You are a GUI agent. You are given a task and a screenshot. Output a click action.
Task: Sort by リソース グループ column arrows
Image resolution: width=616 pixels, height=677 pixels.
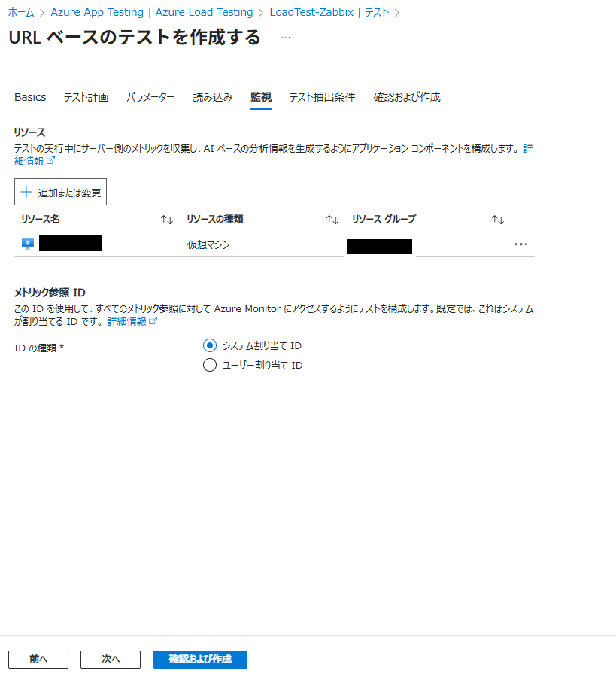click(497, 220)
